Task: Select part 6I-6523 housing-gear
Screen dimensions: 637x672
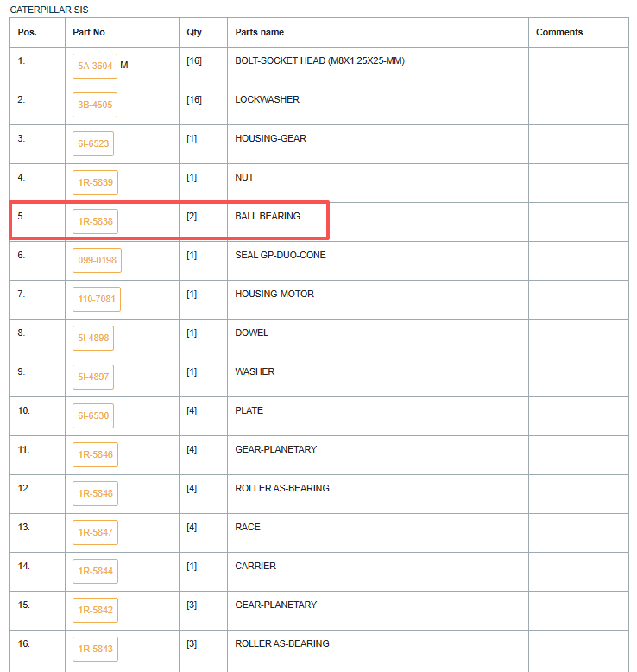Action: (93, 143)
